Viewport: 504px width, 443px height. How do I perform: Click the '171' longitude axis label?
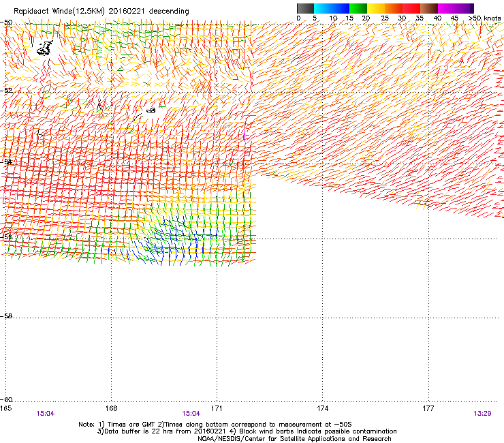click(x=217, y=408)
